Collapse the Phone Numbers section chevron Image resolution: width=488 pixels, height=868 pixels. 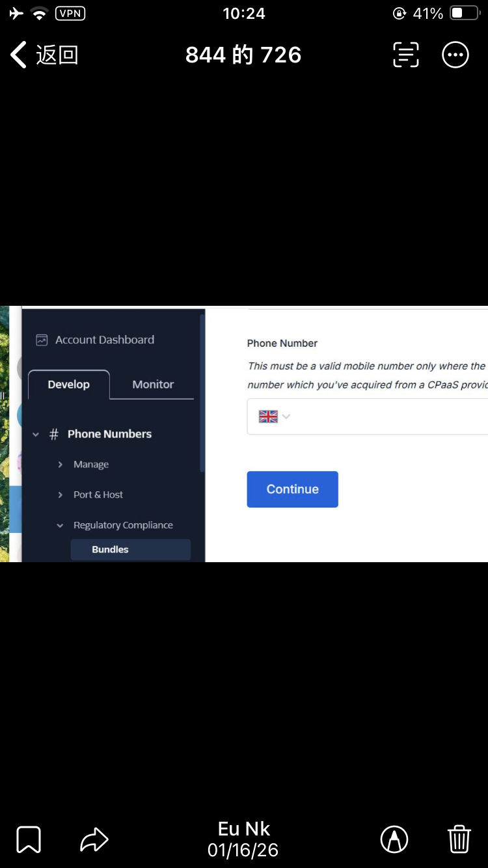[36, 434]
